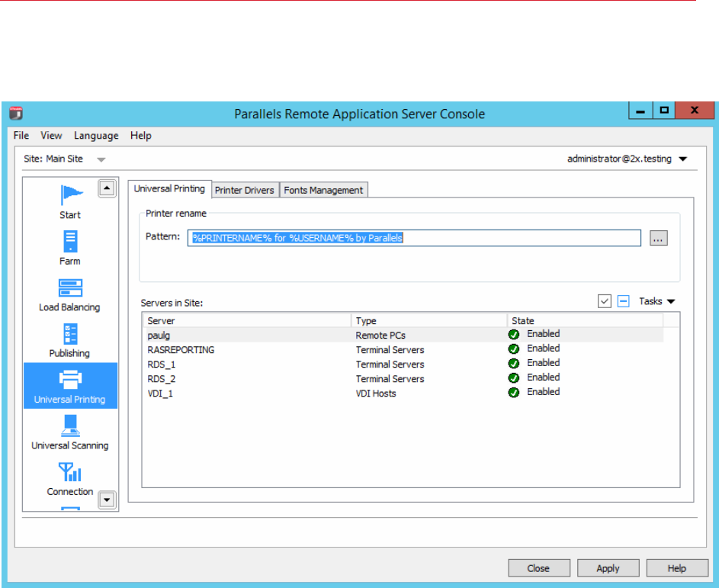Click the Parallels app icon in title bar
The height and width of the screenshot is (588, 719).
coord(16,114)
